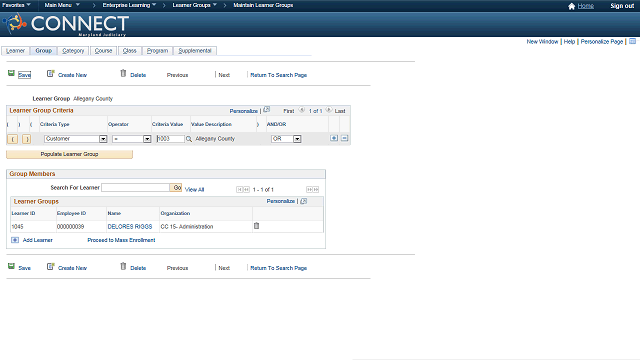This screenshot has height=360, width=640.
Task: Click Personalize link in Learner Groups grid
Action: [280, 201]
